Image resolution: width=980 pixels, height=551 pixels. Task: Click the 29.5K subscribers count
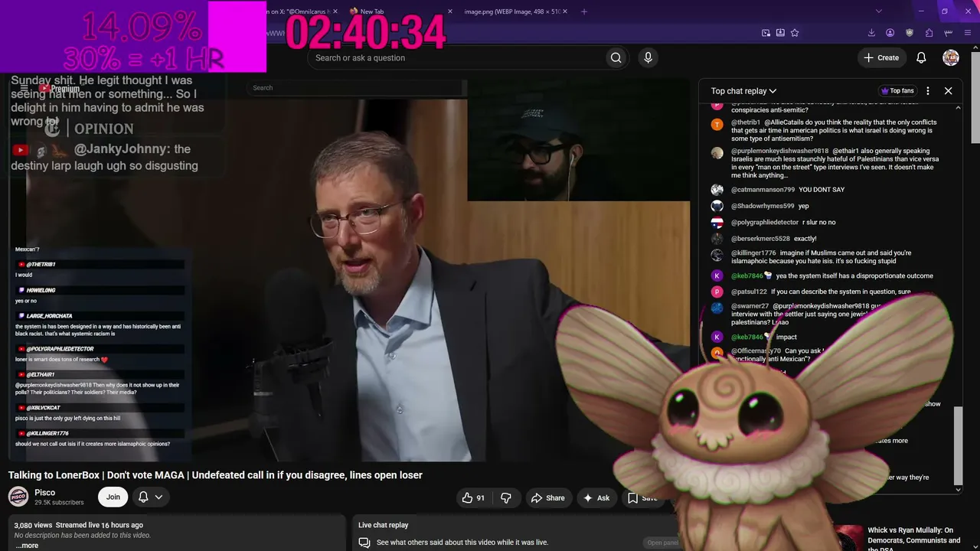pos(59,503)
